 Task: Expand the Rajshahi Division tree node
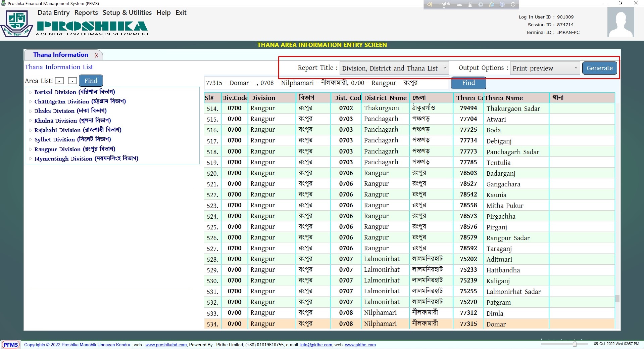click(31, 130)
